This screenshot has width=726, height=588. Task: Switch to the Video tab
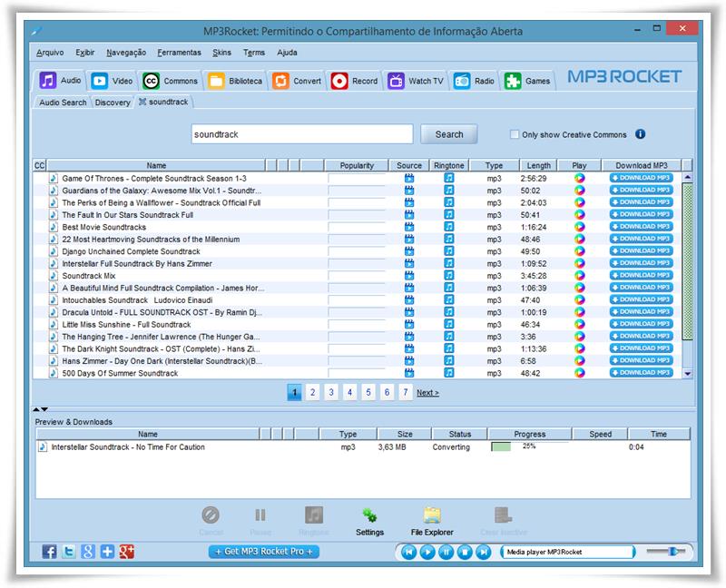(112, 81)
